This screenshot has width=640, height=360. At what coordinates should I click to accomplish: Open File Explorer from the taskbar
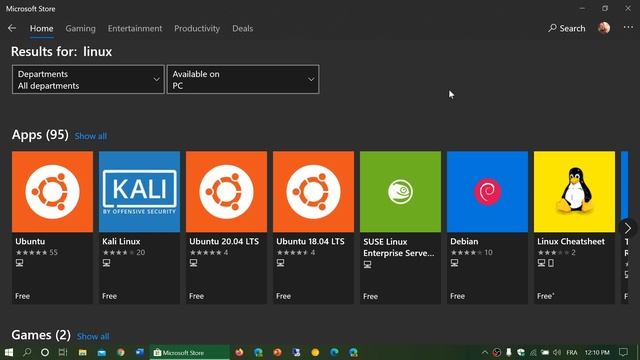82,352
